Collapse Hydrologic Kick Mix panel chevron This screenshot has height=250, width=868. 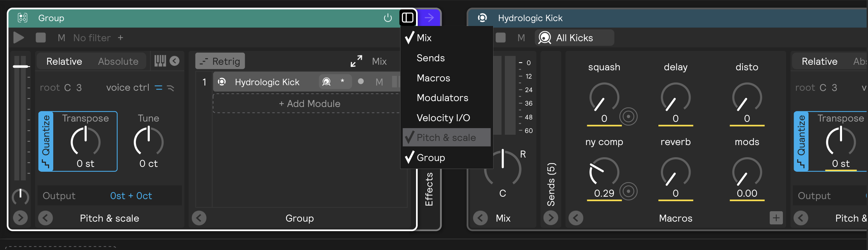[480, 218]
